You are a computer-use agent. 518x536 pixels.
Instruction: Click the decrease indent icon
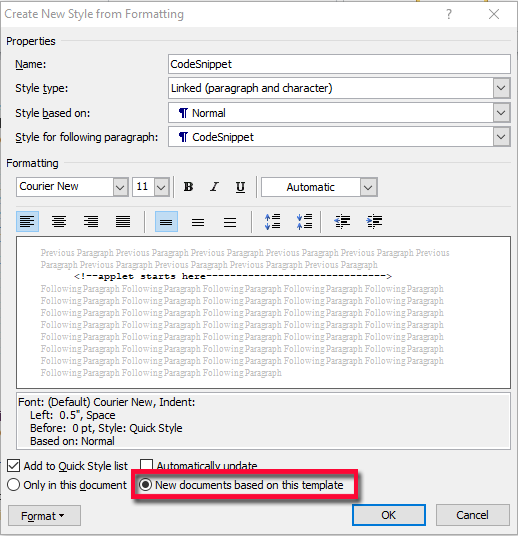pyautogui.click(x=342, y=222)
